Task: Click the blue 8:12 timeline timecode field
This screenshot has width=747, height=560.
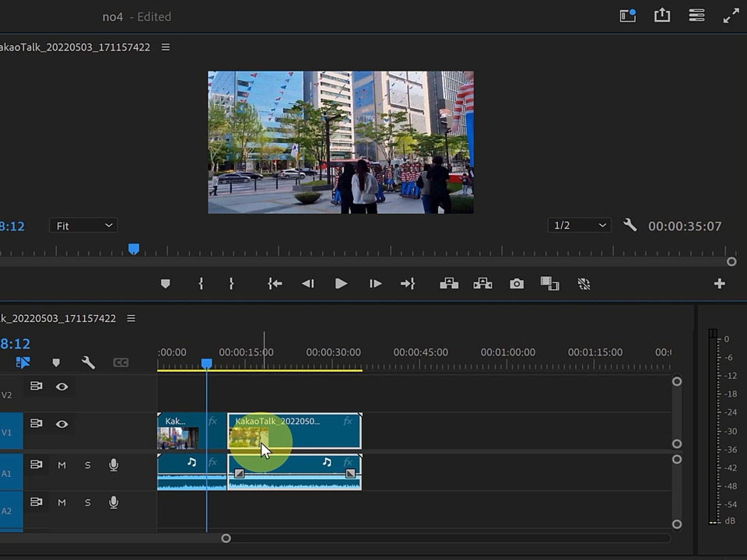Action: (x=16, y=344)
